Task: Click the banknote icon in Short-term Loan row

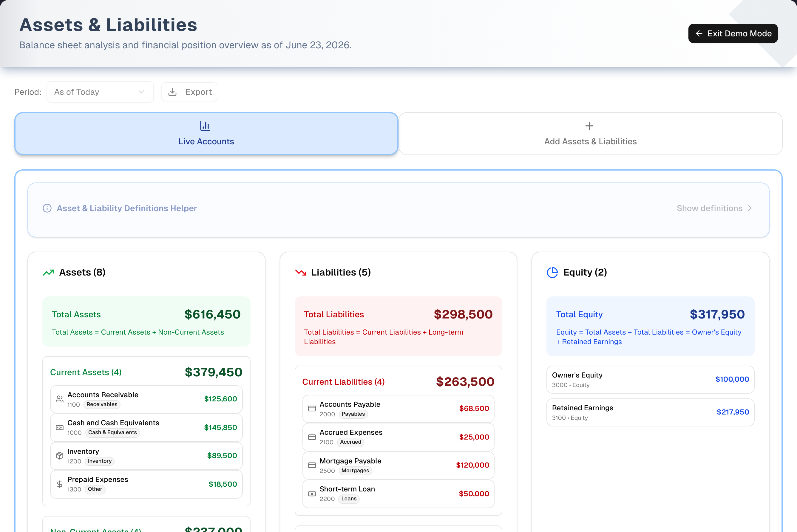Action: 312,494
